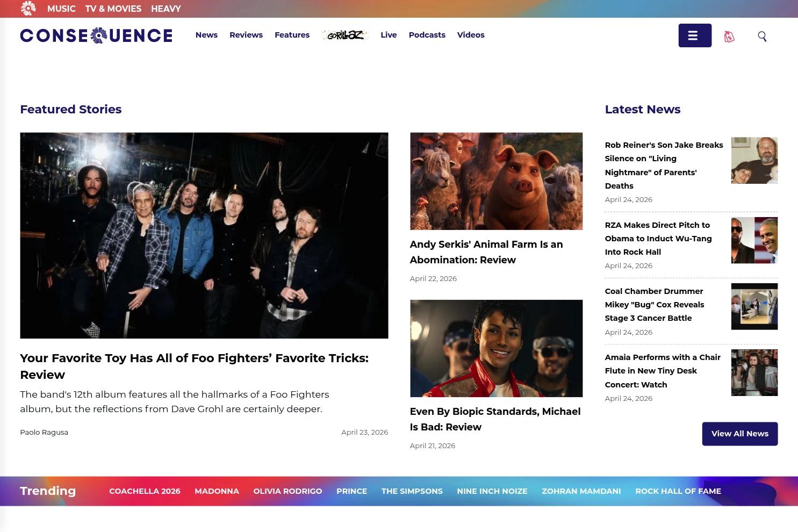Open the Podcasts menu item
This screenshot has width=798, height=532.
tap(427, 35)
